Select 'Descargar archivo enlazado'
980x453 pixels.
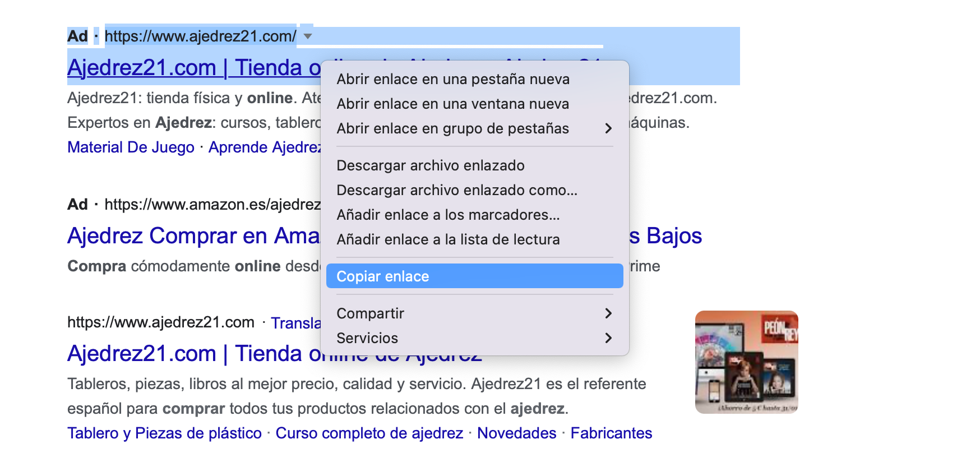[474, 165]
